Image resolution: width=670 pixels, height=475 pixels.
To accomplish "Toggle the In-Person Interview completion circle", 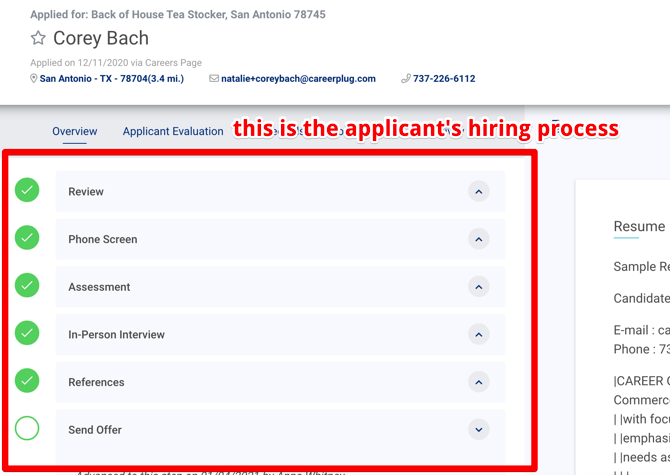I will pos(27,333).
